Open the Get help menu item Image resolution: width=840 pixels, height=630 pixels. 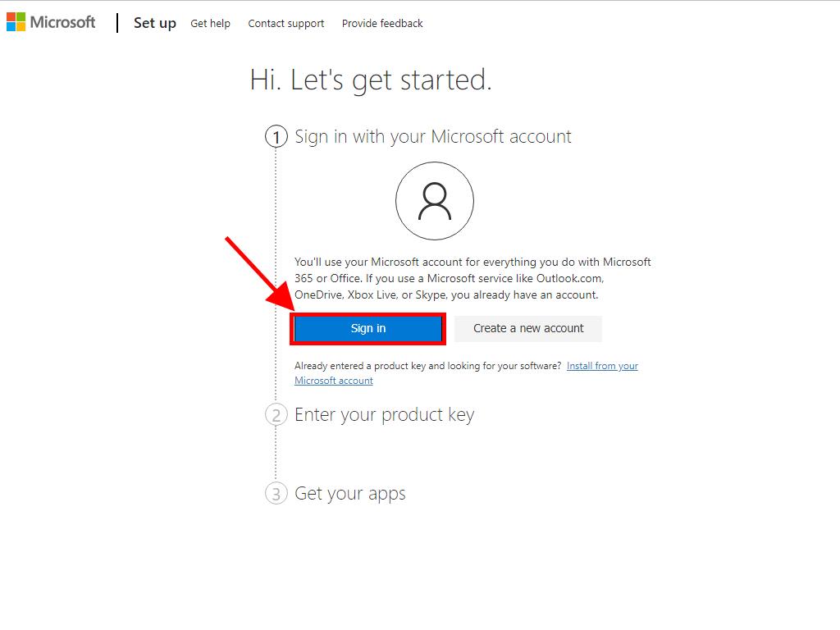click(x=210, y=24)
